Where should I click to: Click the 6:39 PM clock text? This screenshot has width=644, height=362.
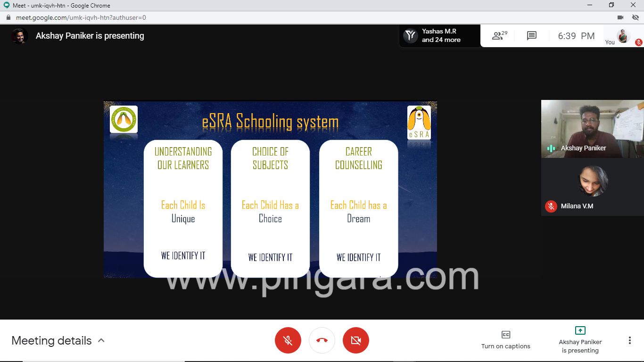point(576,36)
